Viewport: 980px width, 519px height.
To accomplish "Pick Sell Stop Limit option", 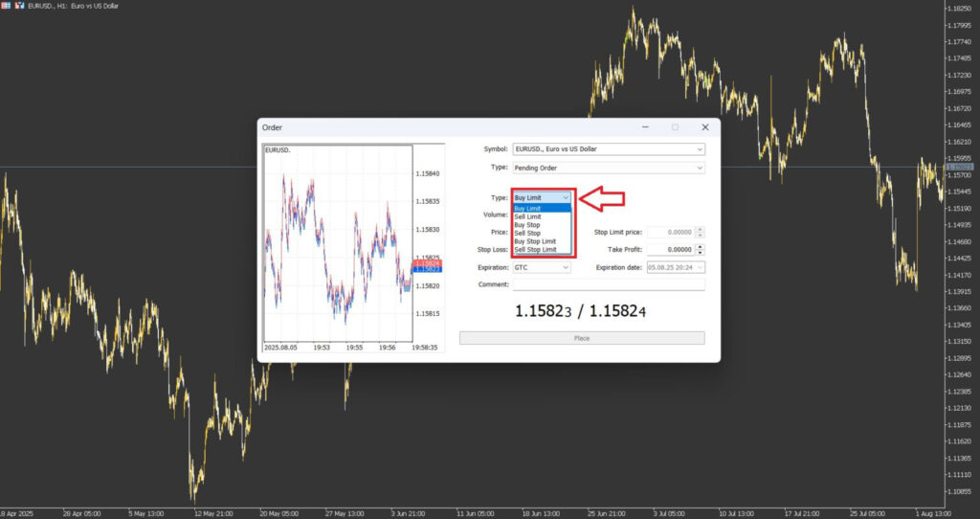I will click(535, 250).
